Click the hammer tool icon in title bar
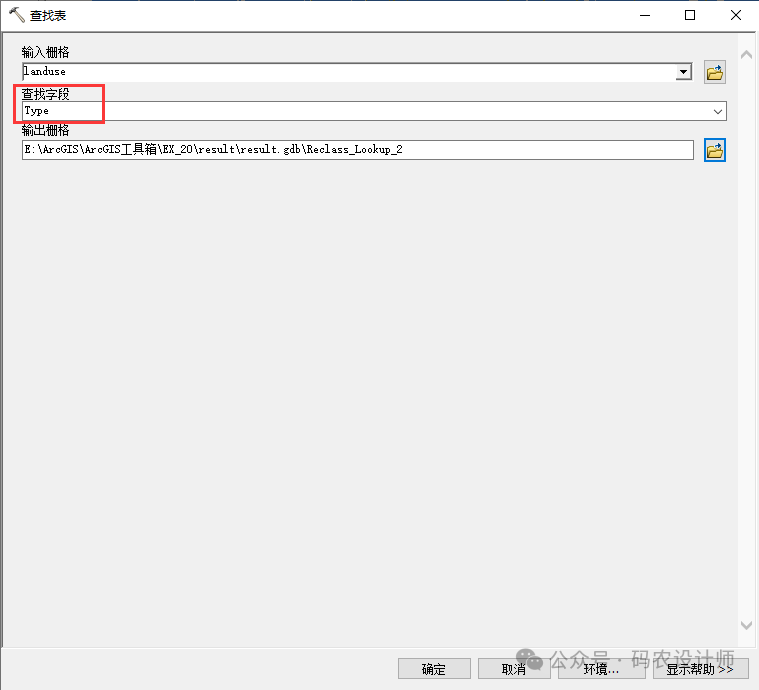The height and width of the screenshot is (690, 759). (x=16, y=16)
